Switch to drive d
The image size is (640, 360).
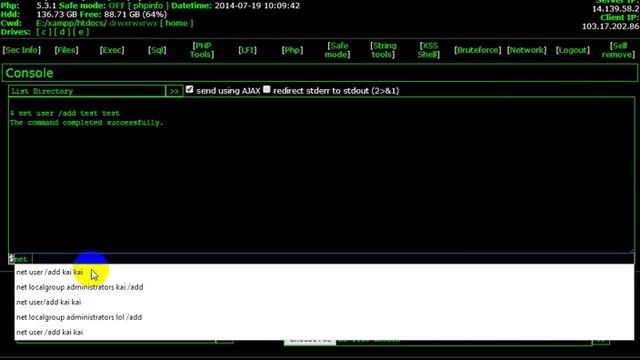pyautogui.click(x=62, y=32)
